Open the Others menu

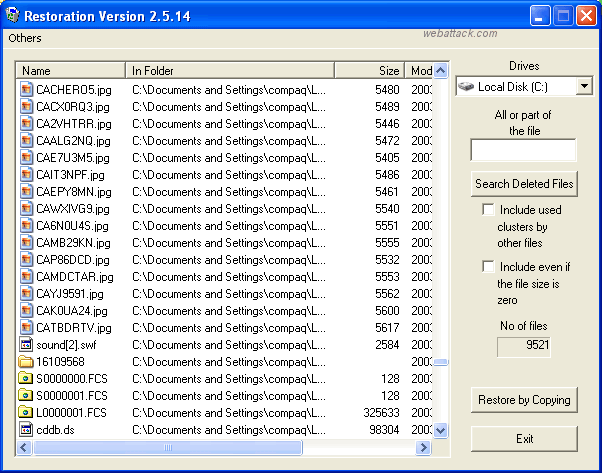[x=25, y=38]
